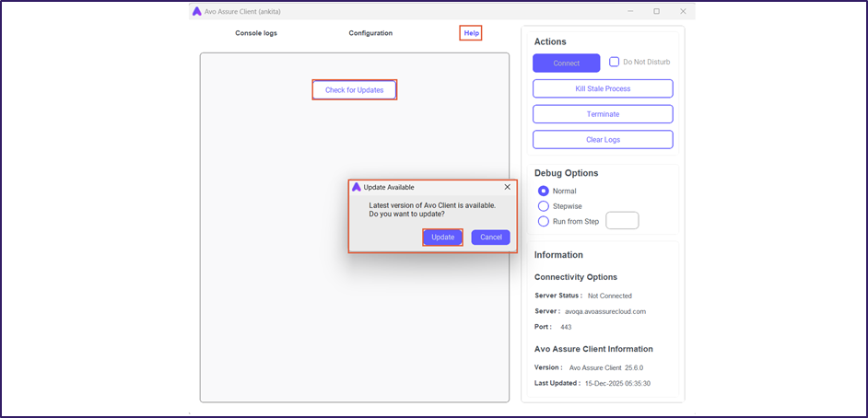Image resolution: width=868 pixels, height=418 pixels.
Task: Maximize the Avo Assure Client window
Action: [656, 11]
